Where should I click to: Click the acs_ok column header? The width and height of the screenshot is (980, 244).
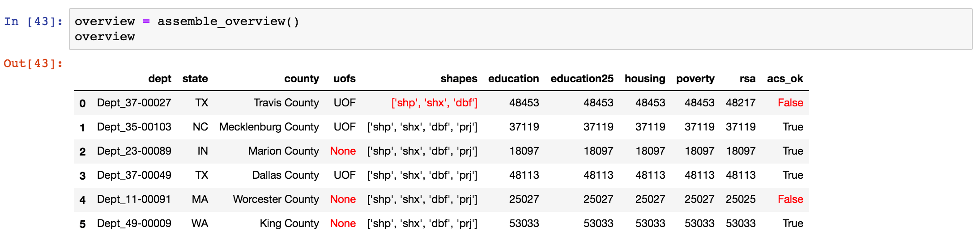click(785, 79)
